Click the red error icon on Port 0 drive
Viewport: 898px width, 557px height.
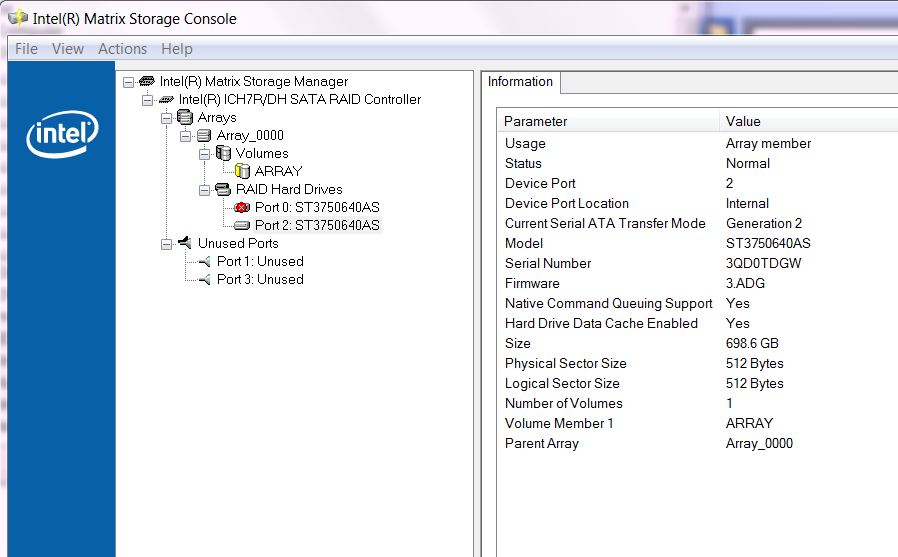242,207
